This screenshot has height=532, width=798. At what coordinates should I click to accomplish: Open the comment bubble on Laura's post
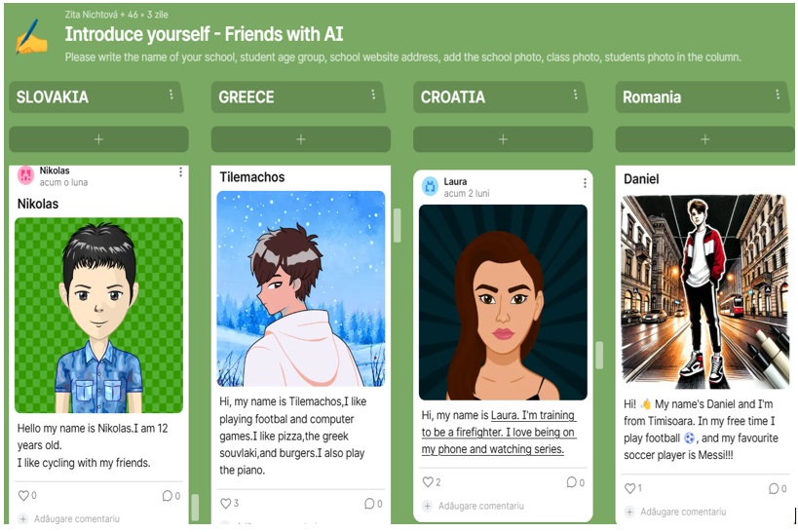[x=572, y=481]
